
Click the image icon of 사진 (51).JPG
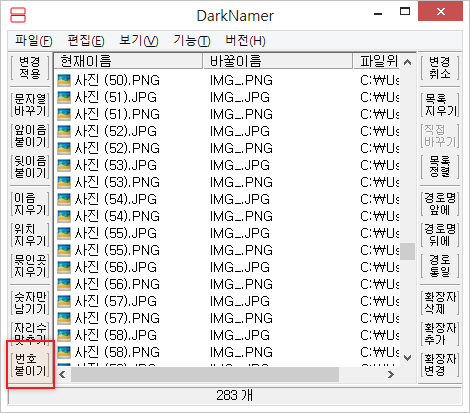64,97
